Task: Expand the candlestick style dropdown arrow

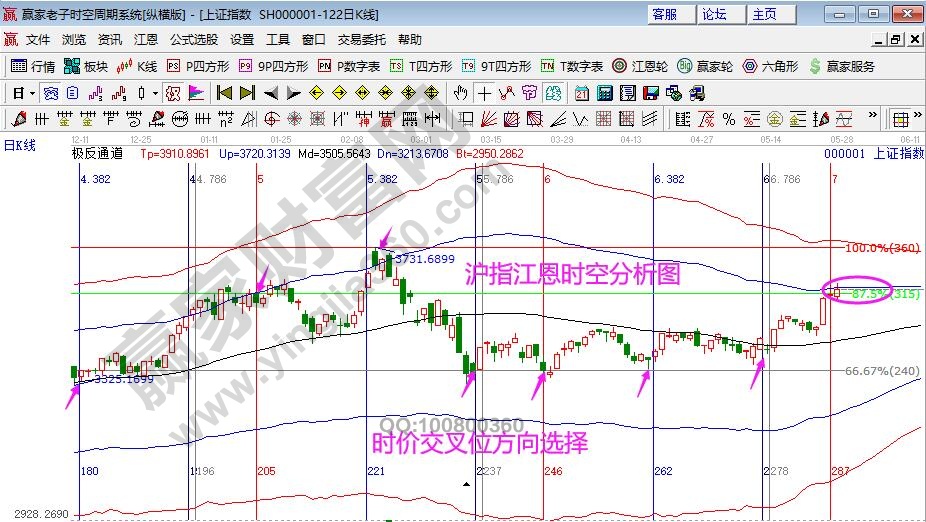Action: [154, 93]
